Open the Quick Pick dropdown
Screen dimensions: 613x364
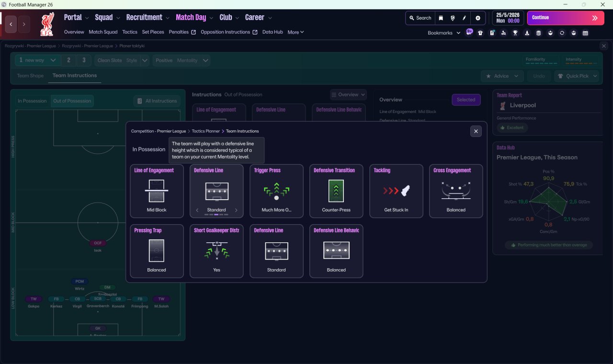click(x=577, y=76)
